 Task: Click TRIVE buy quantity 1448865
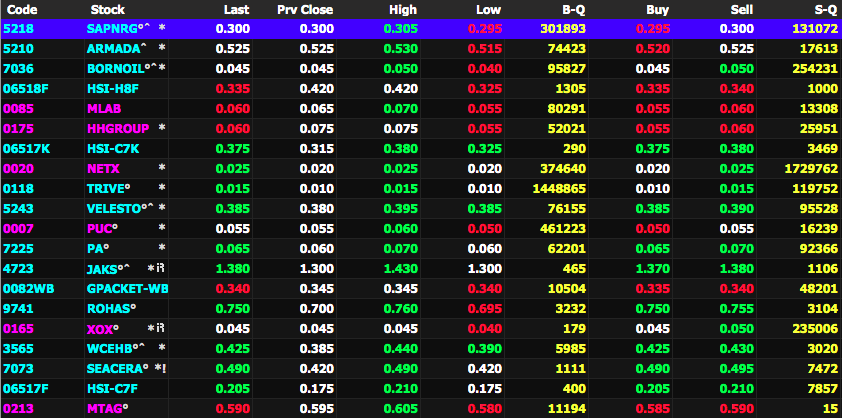pos(559,189)
